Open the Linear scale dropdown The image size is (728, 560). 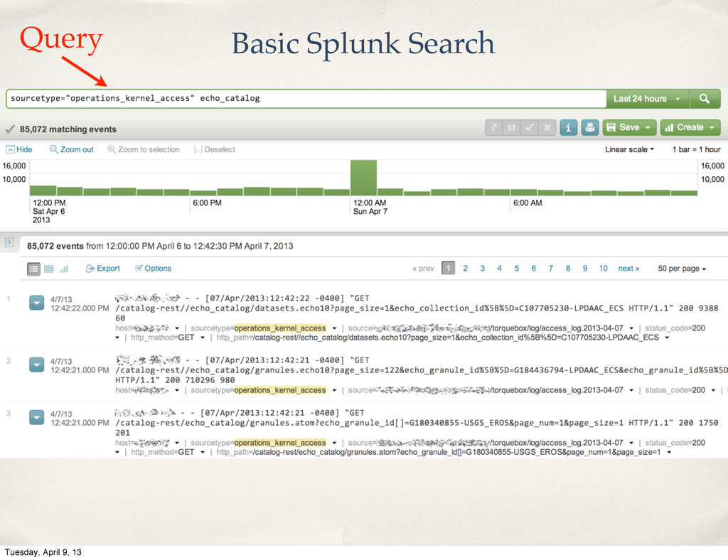[x=629, y=149]
